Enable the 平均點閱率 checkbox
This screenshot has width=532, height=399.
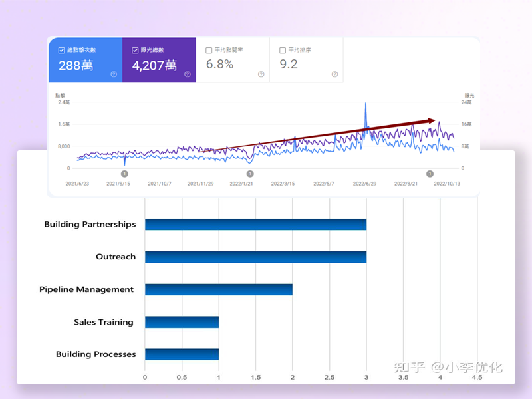tap(209, 50)
